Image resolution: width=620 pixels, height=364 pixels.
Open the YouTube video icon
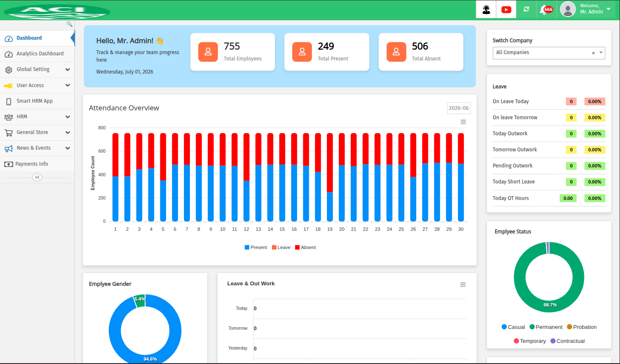click(x=506, y=9)
